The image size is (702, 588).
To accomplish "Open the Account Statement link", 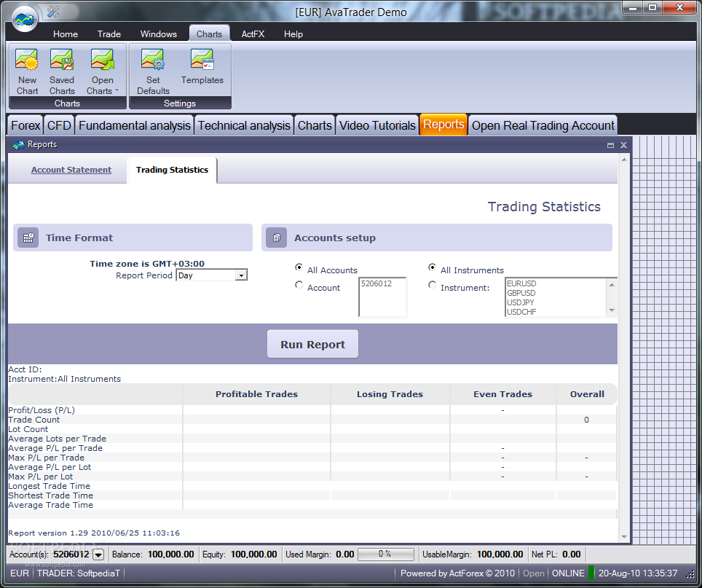I will (x=71, y=170).
